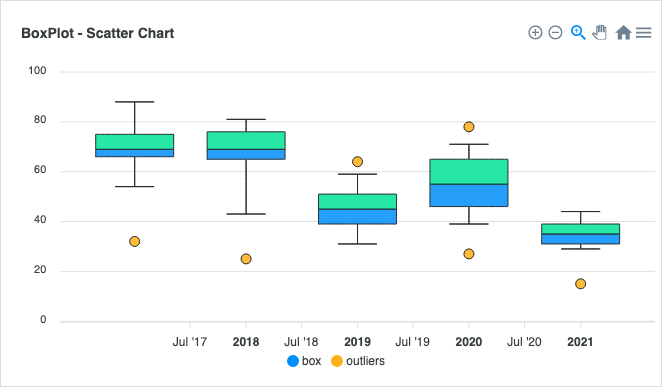Activate the selection zoom magnifier tool

point(578,32)
